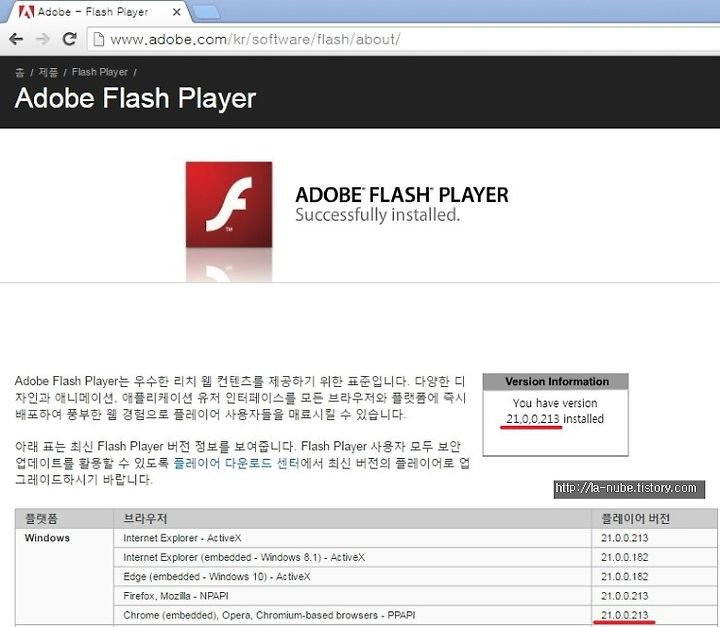This screenshot has width=720, height=627.
Task: Open the 홈 breadcrumb link
Action: click(x=19, y=72)
